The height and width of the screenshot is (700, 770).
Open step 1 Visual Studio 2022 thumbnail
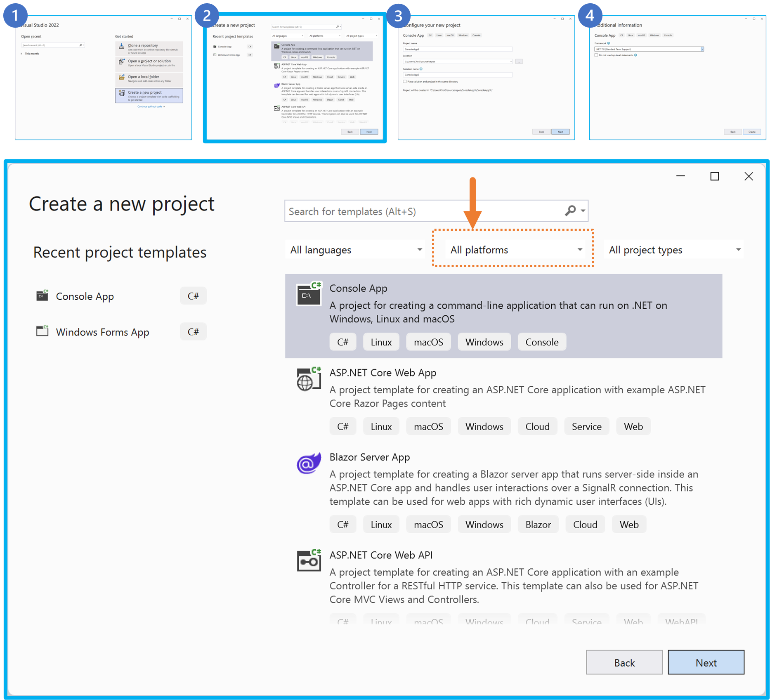103,78
